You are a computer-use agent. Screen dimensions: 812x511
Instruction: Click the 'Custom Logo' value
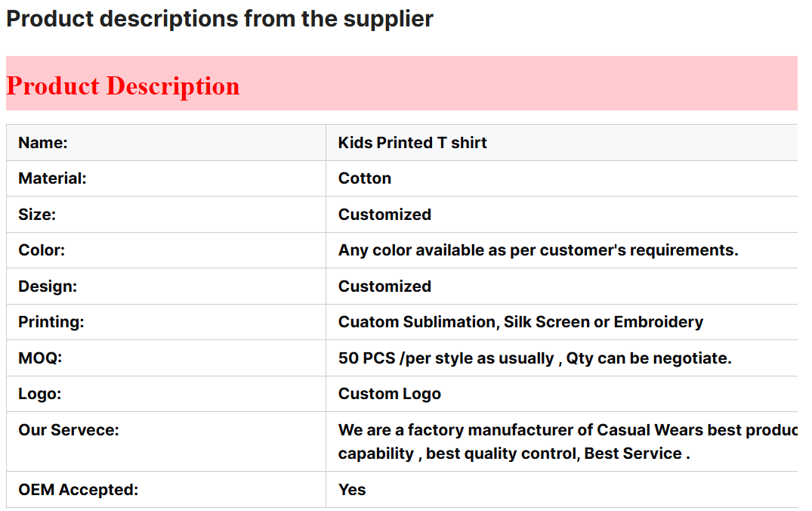[x=390, y=394]
